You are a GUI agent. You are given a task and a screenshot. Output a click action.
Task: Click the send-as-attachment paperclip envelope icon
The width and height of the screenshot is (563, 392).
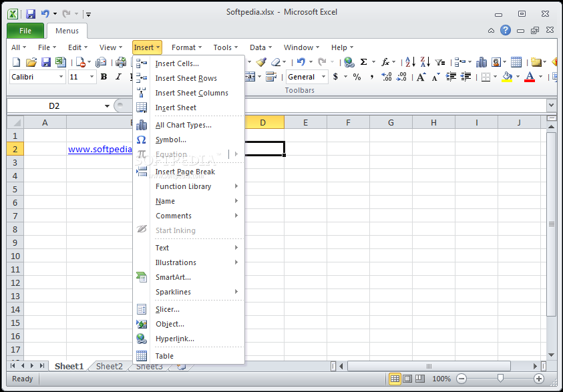coord(101,62)
